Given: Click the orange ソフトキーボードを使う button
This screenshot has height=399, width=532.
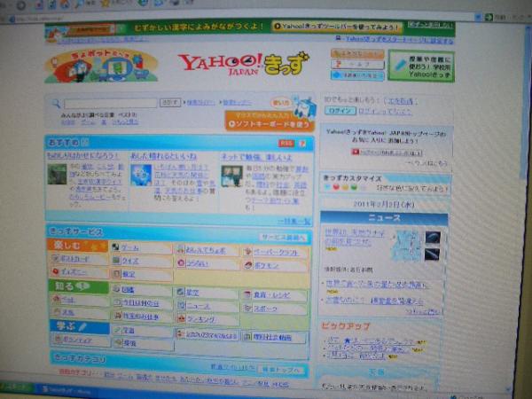Looking at the screenshot, I should pos(270,121).
